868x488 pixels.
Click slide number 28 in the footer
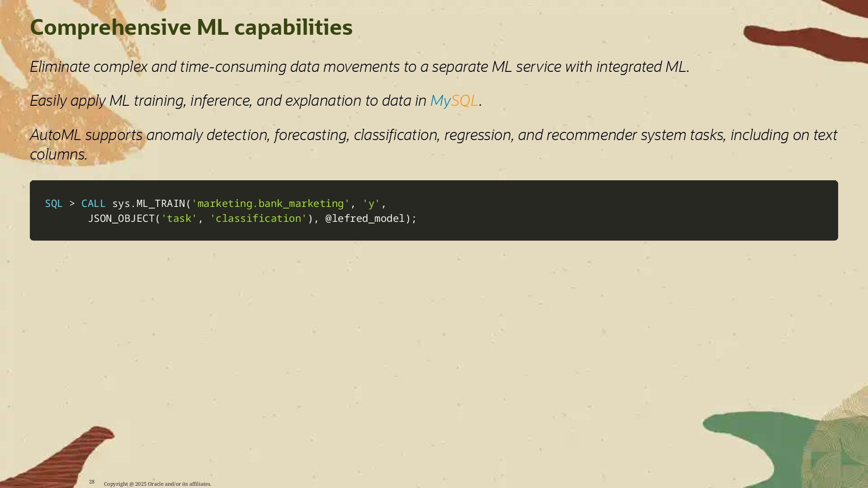click(92, 482)
